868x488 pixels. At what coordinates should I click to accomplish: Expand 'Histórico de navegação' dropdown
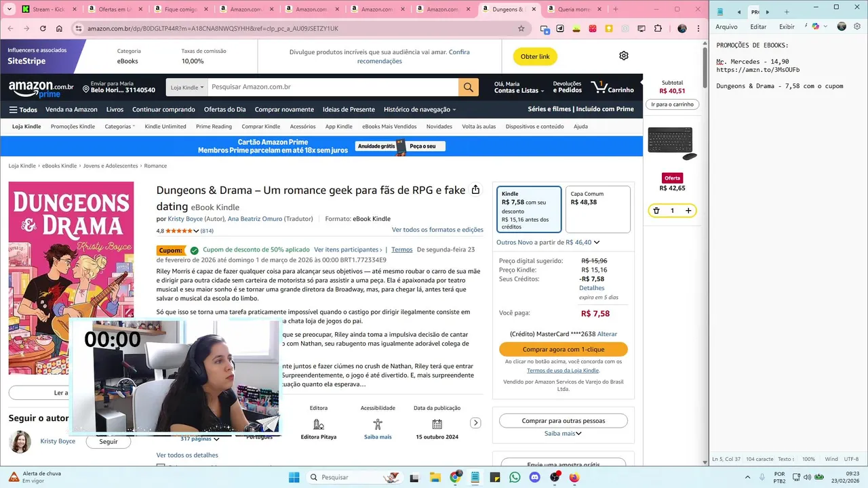coord(420,110)
